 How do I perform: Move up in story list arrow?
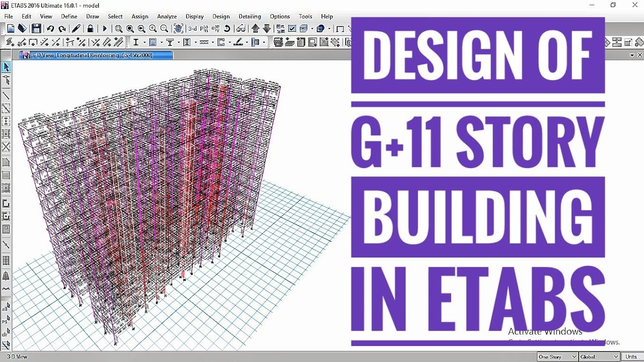255,29
